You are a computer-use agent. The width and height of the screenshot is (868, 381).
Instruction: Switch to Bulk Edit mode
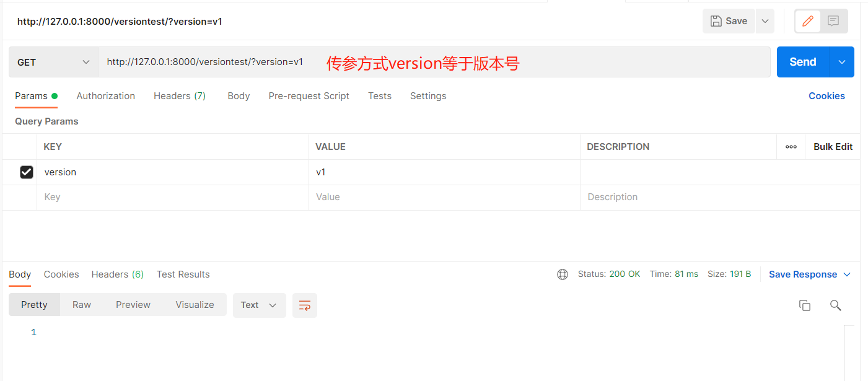pos(833,147)
